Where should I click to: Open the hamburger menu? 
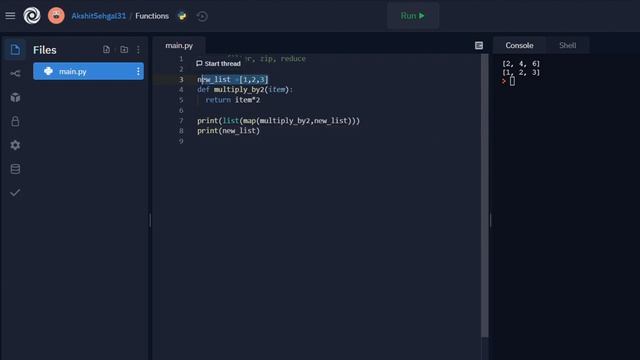pos(10,16)
